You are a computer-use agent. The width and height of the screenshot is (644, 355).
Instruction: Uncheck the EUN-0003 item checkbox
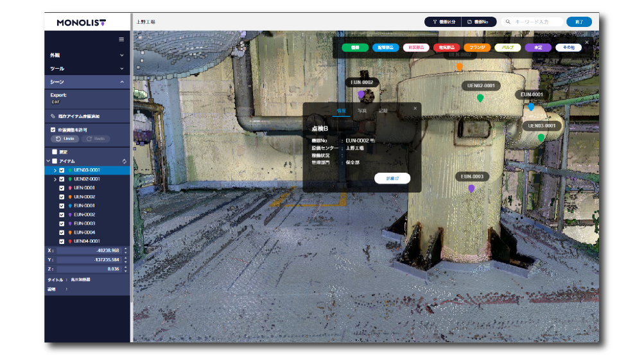click(x=62, y=223)
